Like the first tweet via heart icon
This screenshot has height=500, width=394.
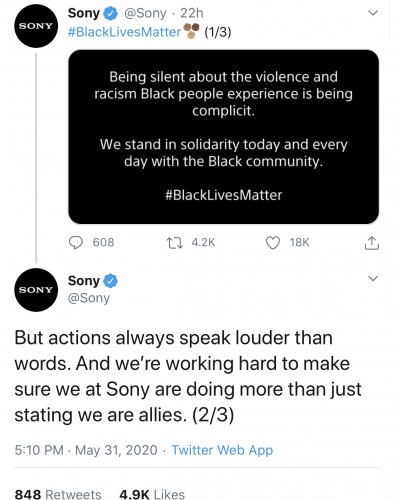pyautogui.click(x=273, y=243)
